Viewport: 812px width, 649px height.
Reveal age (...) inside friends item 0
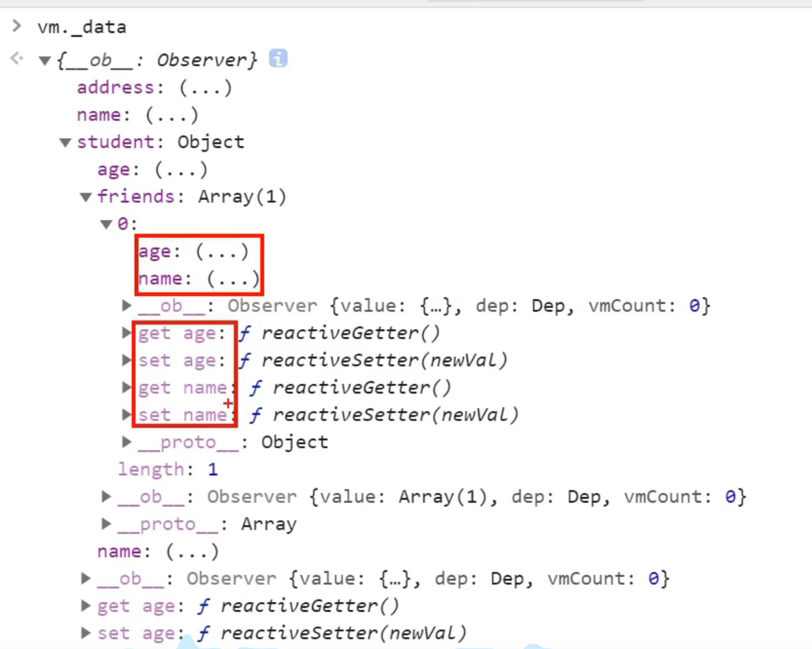(x=222, y=252)
